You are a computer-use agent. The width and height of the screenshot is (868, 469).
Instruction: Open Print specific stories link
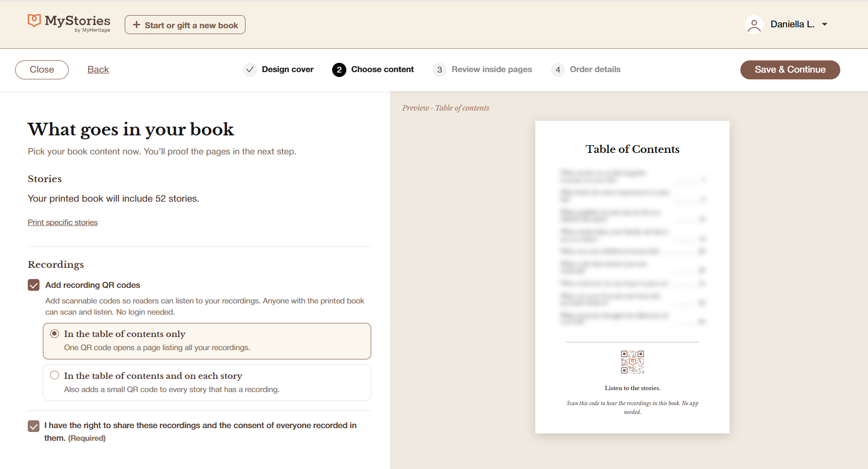[x=63, y=222]
